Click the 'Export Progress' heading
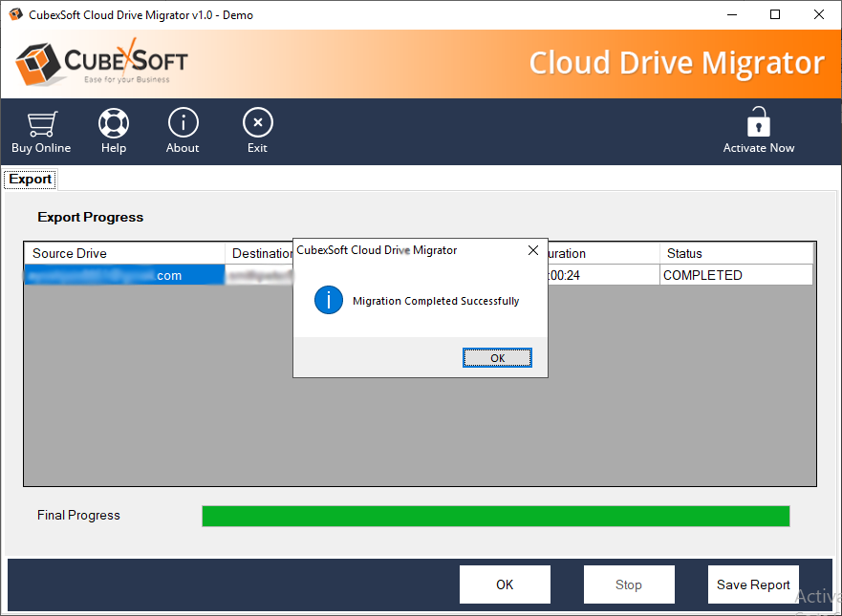 [90, 218]
